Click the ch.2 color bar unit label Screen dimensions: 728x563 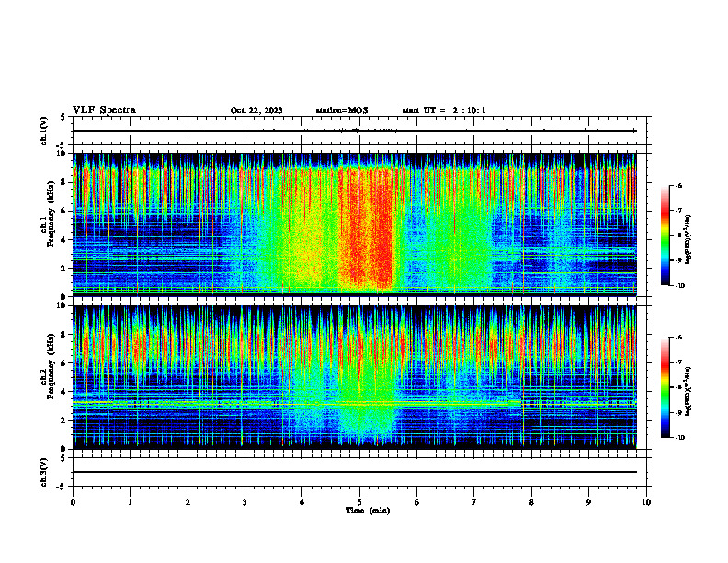point(689,391)
